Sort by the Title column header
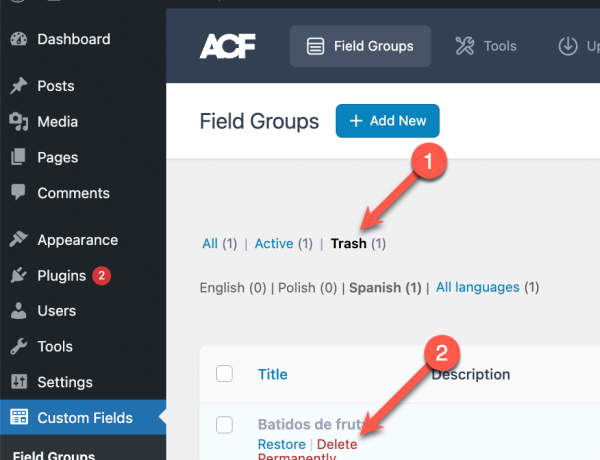The height and width of the screenshot is (460, 600). tap(272, 374)
